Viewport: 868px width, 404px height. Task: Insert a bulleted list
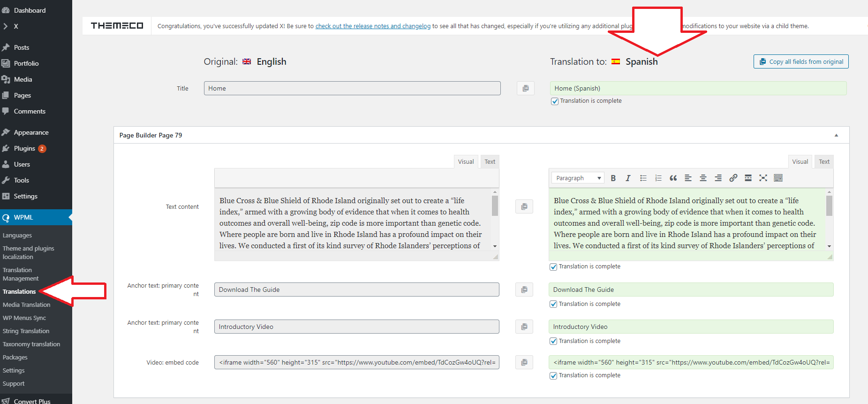tap(643, 178)
